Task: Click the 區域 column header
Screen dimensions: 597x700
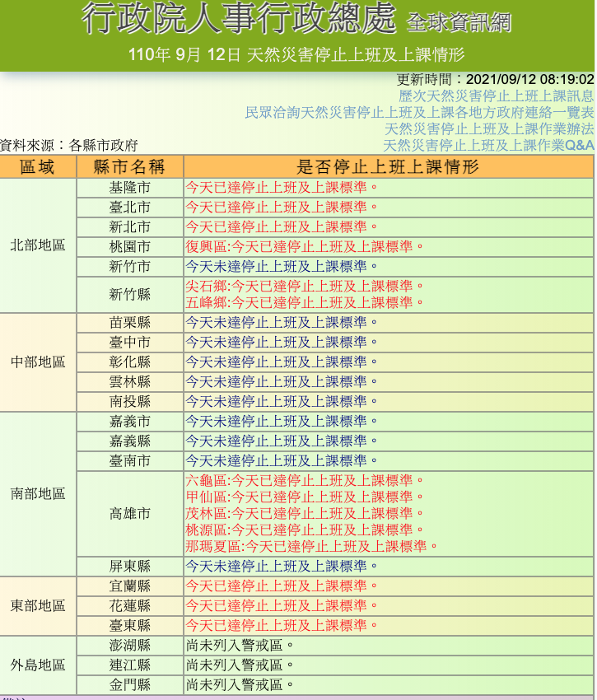Action: pos(38,167)
